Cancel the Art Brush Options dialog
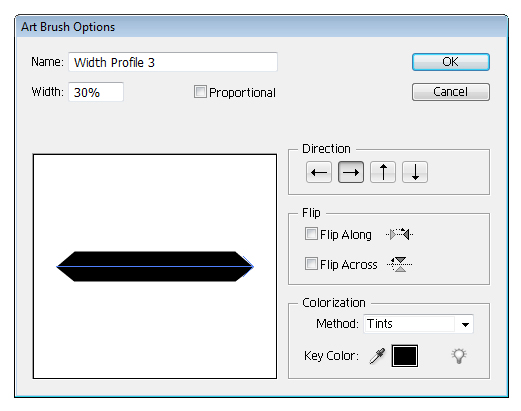 451,92
